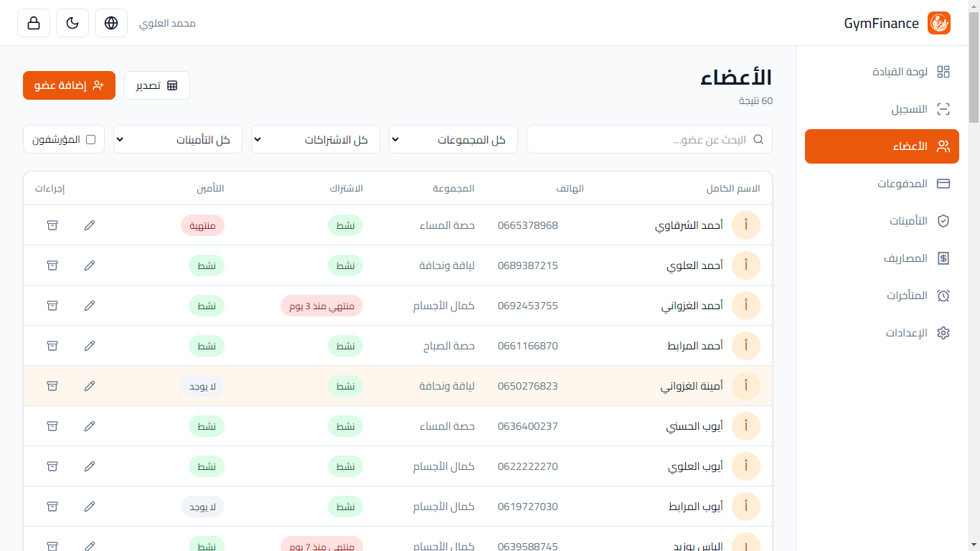Image resolution: width=980 pixels, height=551 pixels.
Task: Open المدفوعات payments page
Action: click(x=882, y=184)
